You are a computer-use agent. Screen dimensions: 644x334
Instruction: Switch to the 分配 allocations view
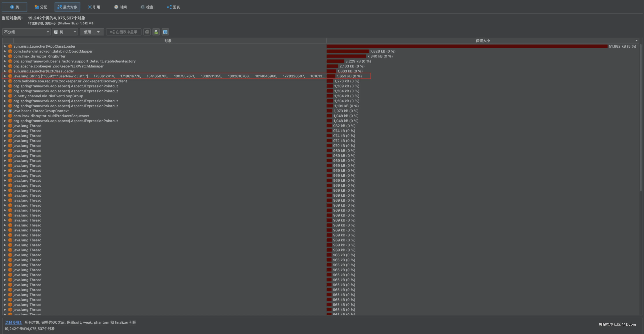41,7
